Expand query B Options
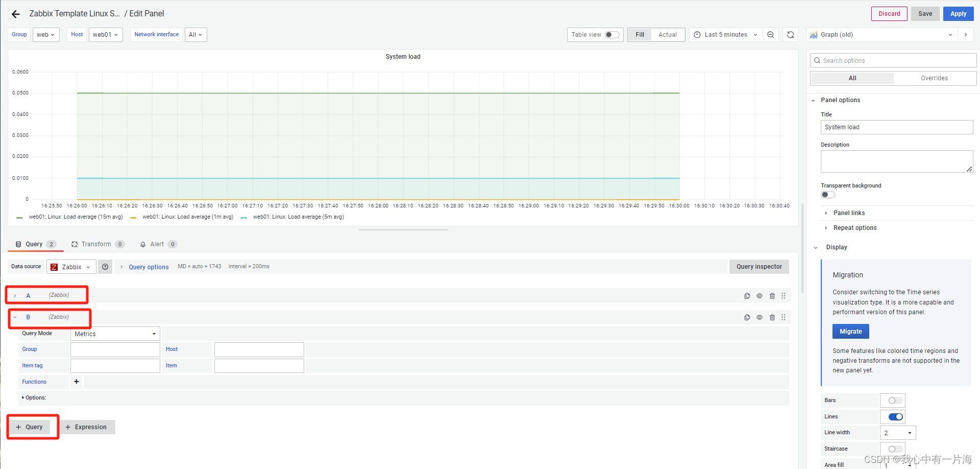This screenshot has width=980, height=469. pos(34,397)
